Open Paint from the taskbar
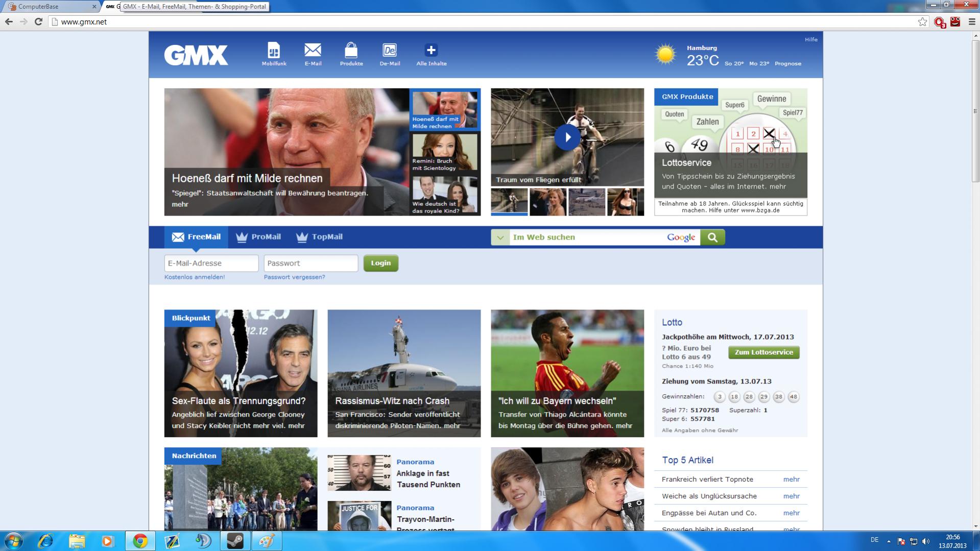The image size is (980, 551). (x=266, y=541)
